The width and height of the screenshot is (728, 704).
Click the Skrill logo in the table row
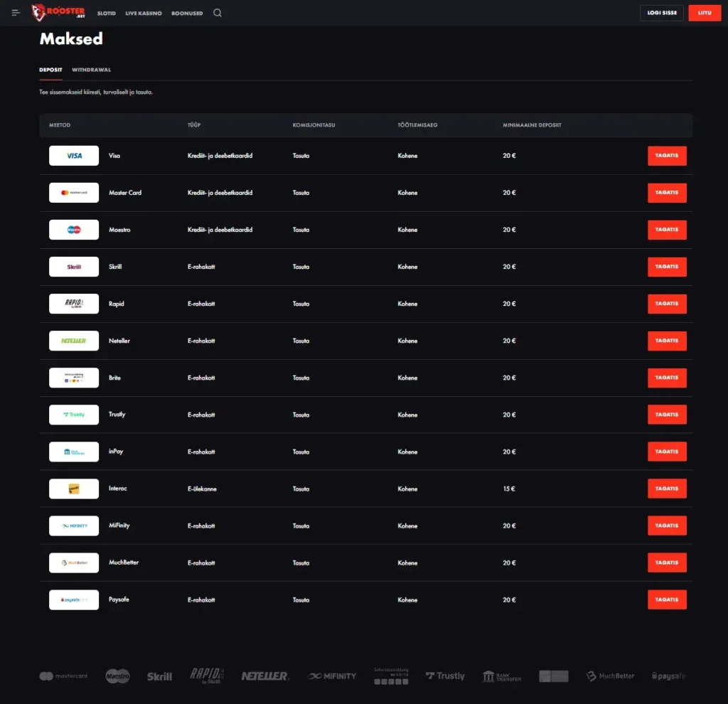tap(74, 267)
